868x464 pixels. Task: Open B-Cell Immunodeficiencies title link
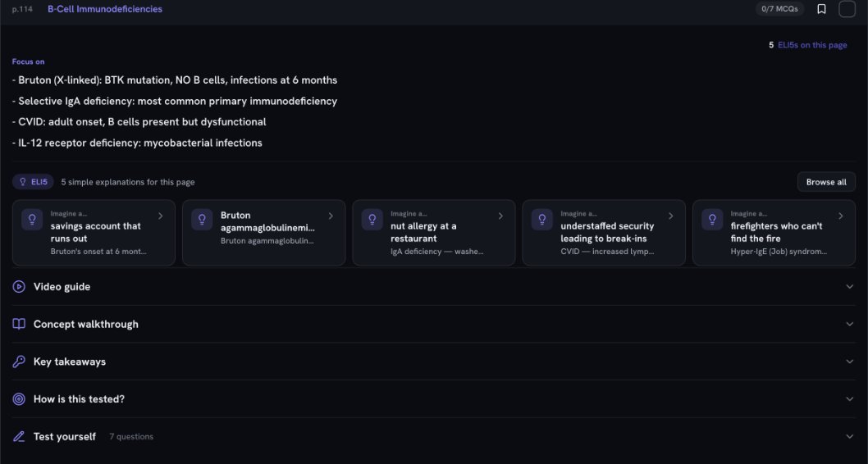[105, 9]
